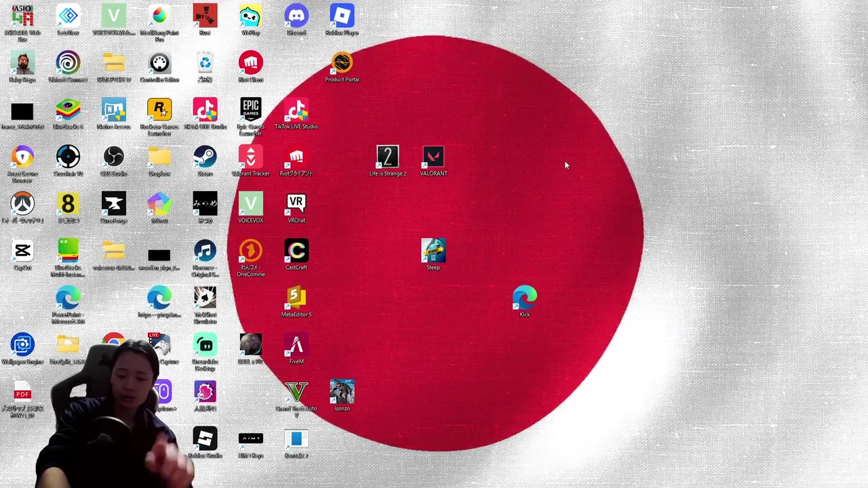Select the LiveSplit folder
The width and height of the screenshot is (868, 488).
[68, 345]
